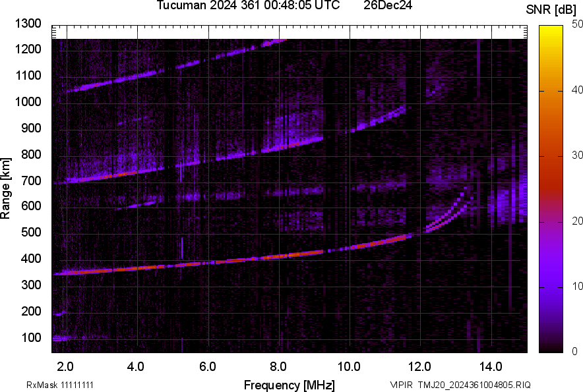Click the frequency tick label "12.0"
583x392 pixels.
pos(419,367)
